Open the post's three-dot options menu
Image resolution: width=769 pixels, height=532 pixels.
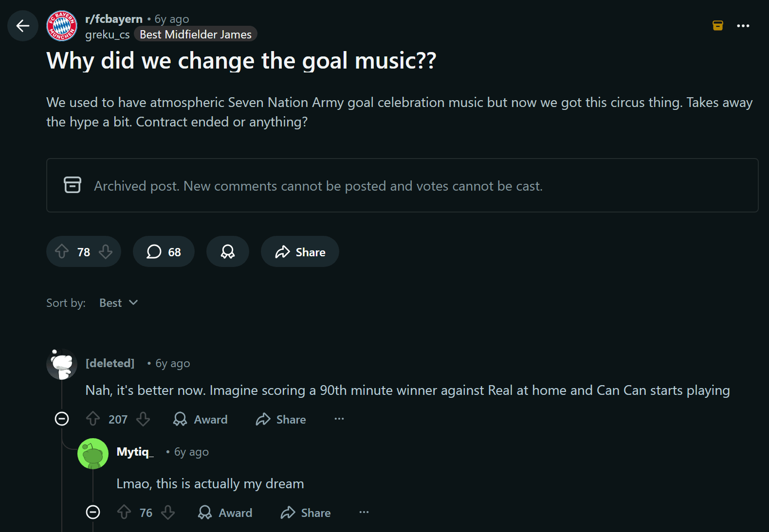[743, 26]
